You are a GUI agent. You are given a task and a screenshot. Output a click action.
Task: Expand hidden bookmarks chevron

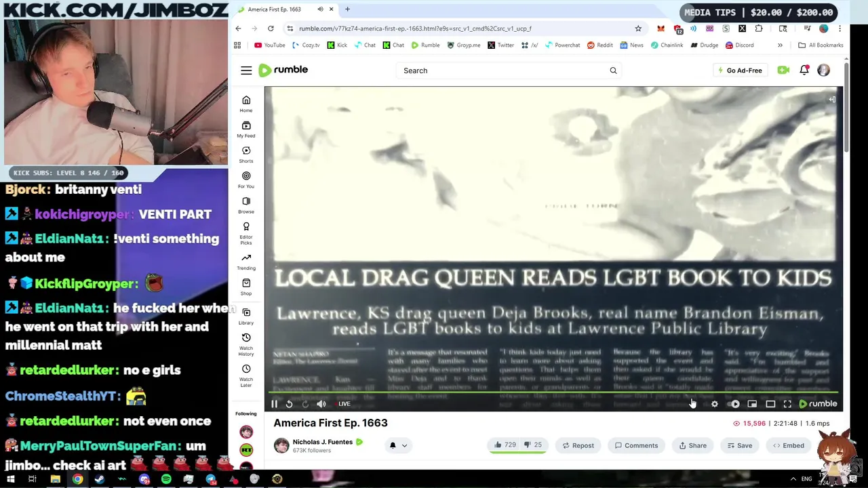click(780, 45)
